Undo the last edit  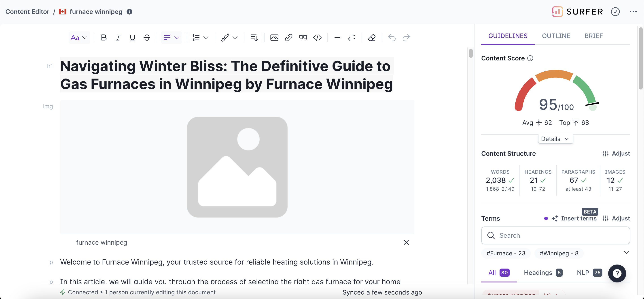tap(392, 38)
